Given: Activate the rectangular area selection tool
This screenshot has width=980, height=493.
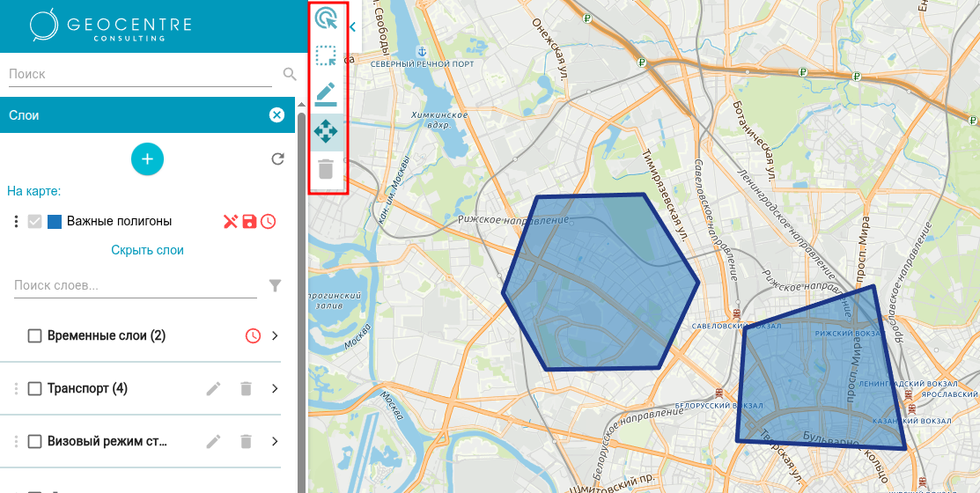Looking at the screenshot, I should (x=326, y=55).
